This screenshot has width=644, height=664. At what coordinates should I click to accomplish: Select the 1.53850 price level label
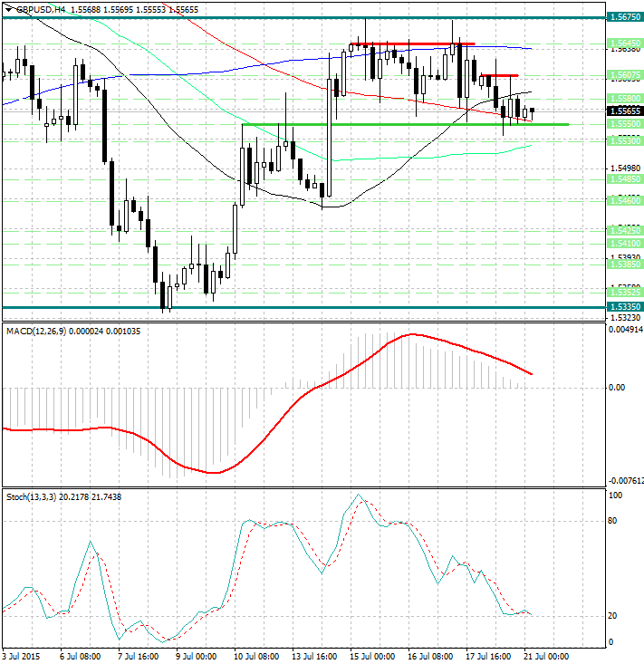click(x=625, y=265)
